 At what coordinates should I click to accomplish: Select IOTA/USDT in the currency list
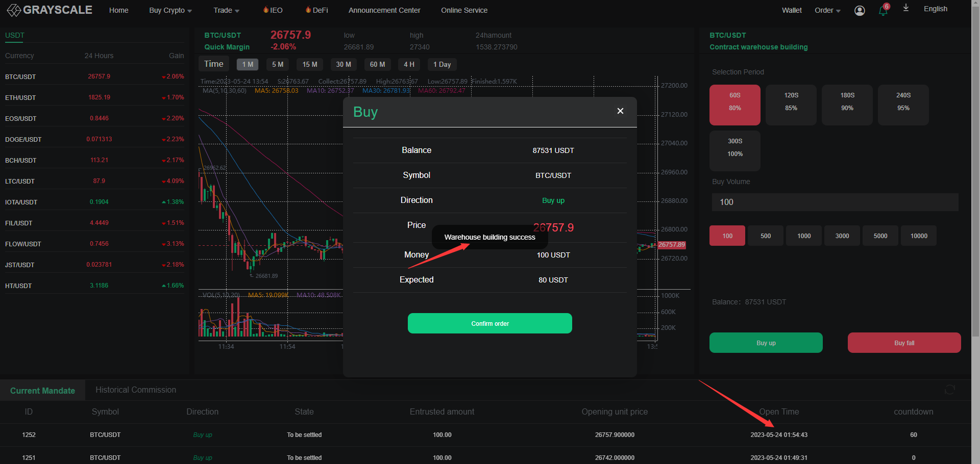click(94, 202)
